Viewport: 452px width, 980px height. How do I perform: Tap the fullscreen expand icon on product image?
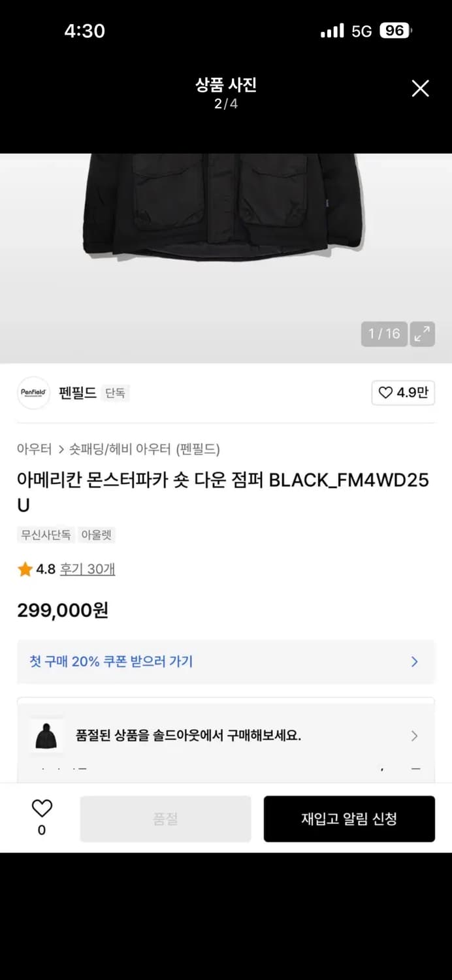[x=422, y=334]
